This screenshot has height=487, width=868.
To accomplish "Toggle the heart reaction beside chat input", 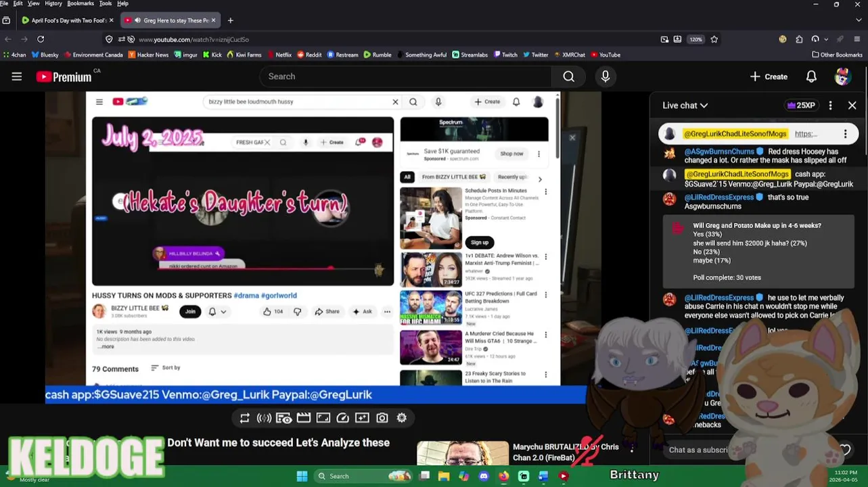I will coord(845,450).
